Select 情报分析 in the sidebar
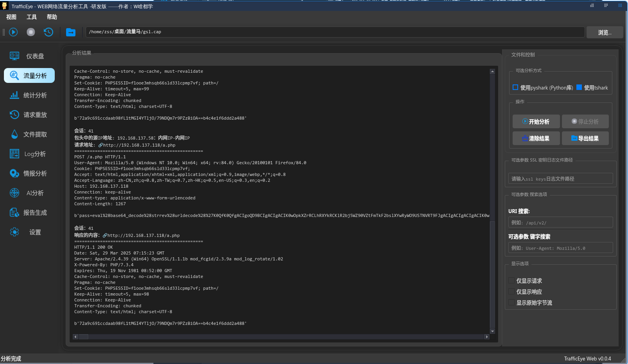The image size is (628, 364). coord(29,173)
